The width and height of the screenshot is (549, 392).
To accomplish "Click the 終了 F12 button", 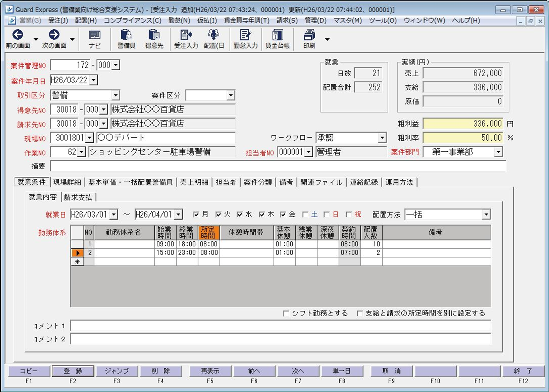I will (523, 371).
